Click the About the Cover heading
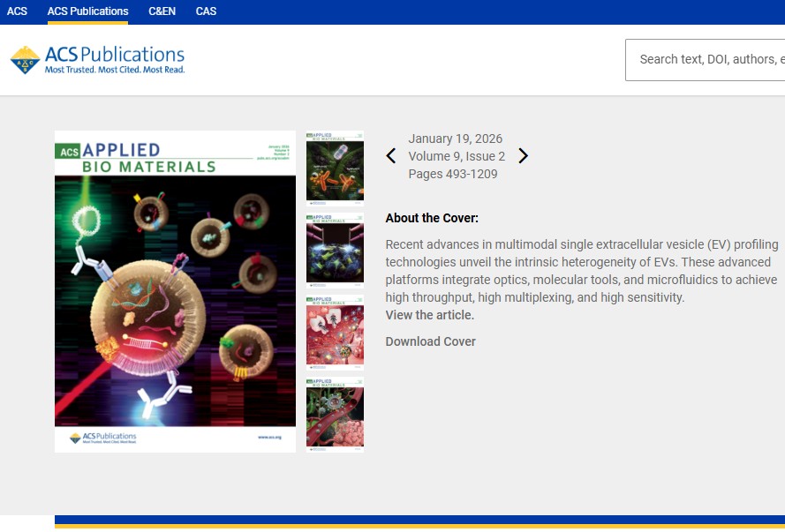The image size is (785, 532). tap(432, 218)
